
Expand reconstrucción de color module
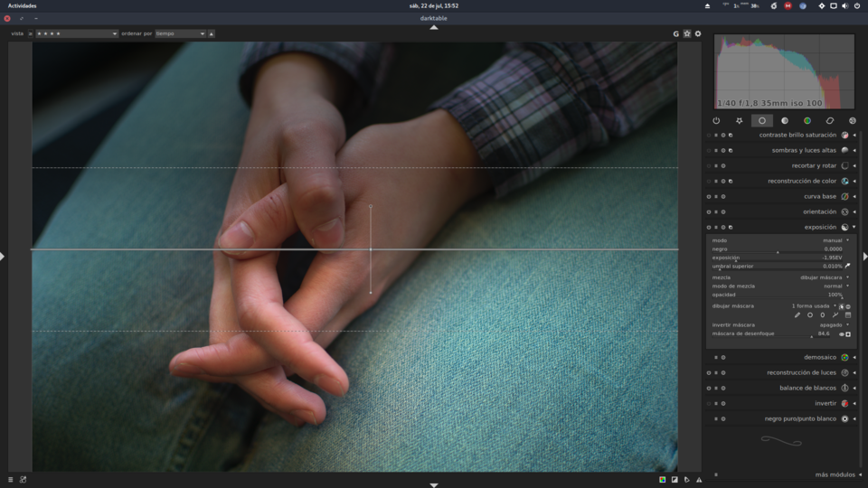coord(854,181)
